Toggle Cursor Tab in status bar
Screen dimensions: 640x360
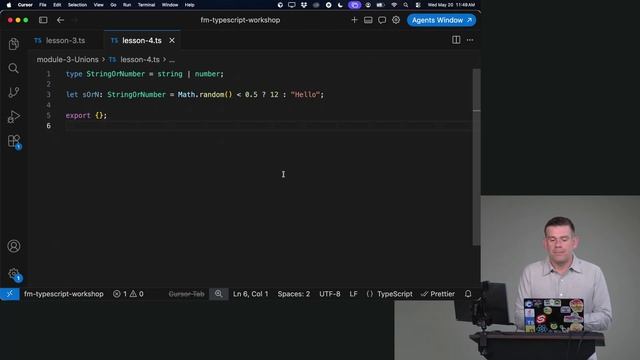click(x=187, y=294)
